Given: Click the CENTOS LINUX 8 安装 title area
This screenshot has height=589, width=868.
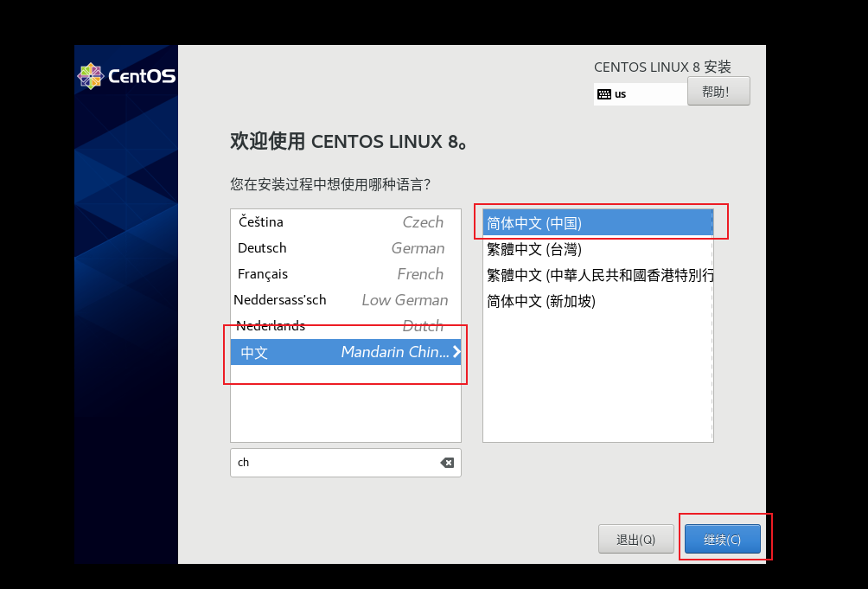Looking at the screenshot, I should pyautogui.click(x=670, y=67).
